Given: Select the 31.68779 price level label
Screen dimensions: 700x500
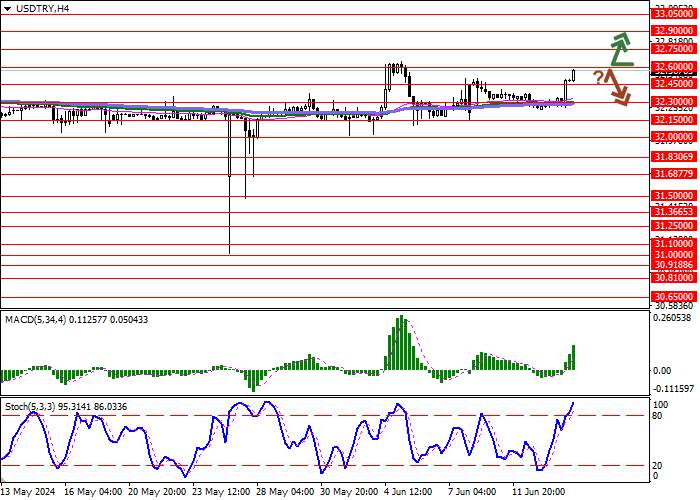Looking at the screenshot, I should click(674, 174).
